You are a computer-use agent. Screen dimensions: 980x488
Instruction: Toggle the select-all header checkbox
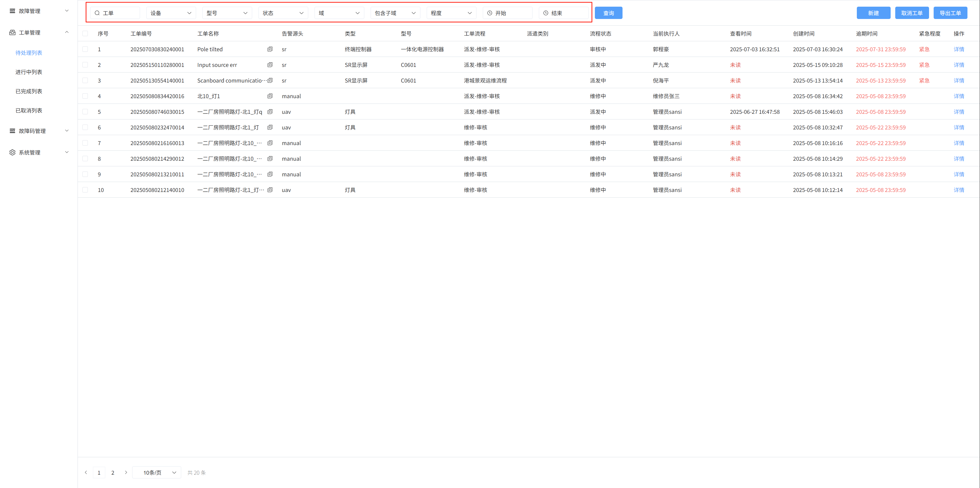tap(85, 34)
